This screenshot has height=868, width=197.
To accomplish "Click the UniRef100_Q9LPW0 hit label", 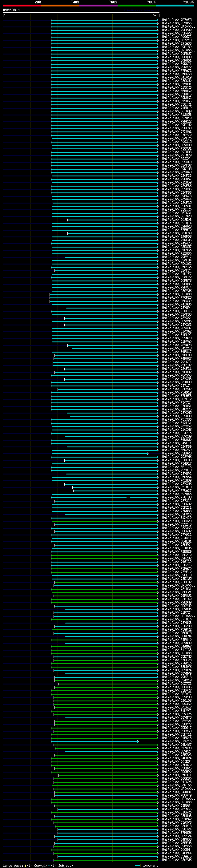I will (x=177, y=30).
